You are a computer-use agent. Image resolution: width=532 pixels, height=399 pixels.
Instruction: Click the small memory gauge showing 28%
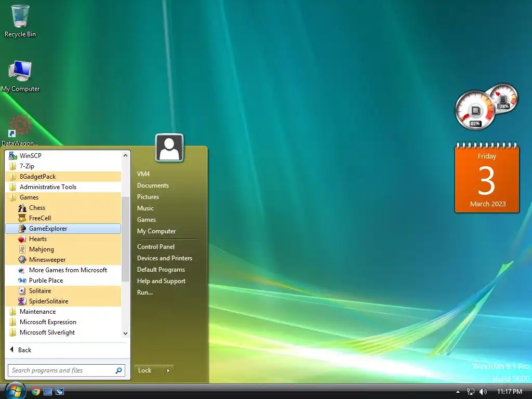click(x=503, y=98)
